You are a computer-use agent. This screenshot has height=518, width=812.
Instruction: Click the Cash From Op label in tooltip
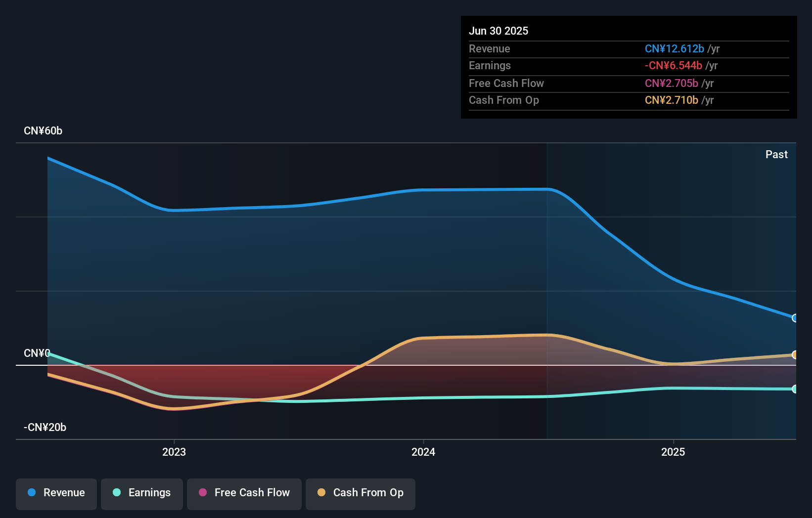pos(504,100)
